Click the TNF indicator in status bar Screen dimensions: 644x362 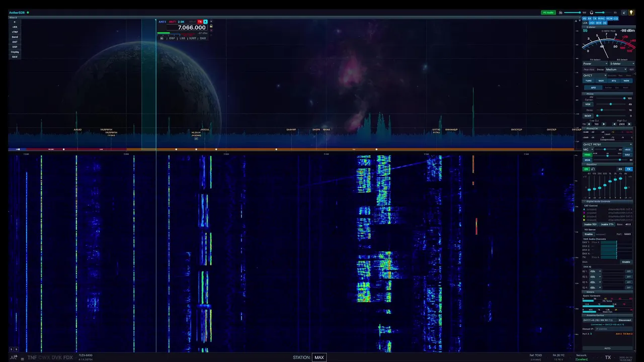(x=32, y=357)
